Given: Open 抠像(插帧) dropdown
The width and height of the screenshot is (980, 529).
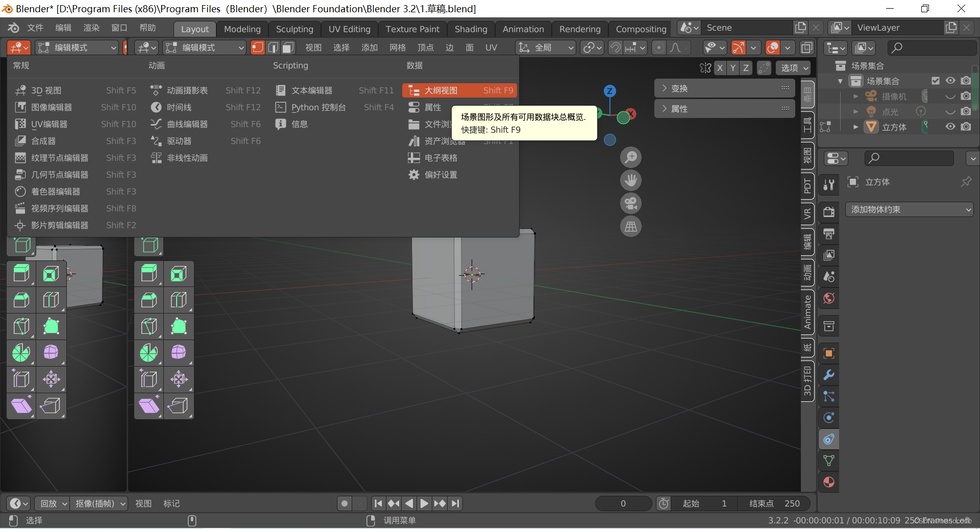Looking at the screenshot, I should (x=99, y=503).
